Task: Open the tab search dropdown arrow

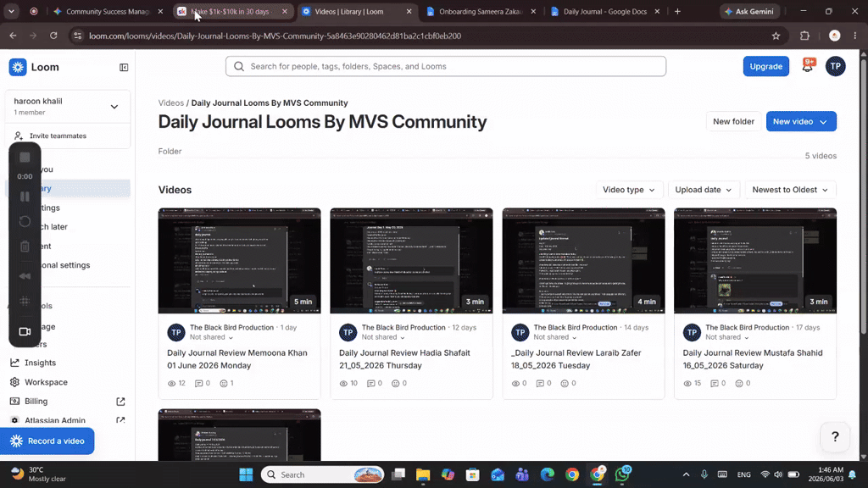Action: [x=11, y=11]
